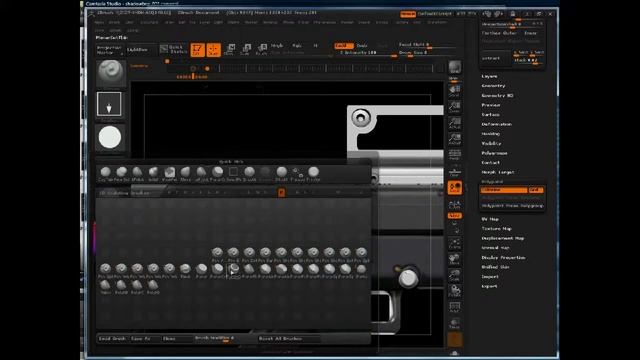Expand the Geometry HD subpalette

[497, 96]
